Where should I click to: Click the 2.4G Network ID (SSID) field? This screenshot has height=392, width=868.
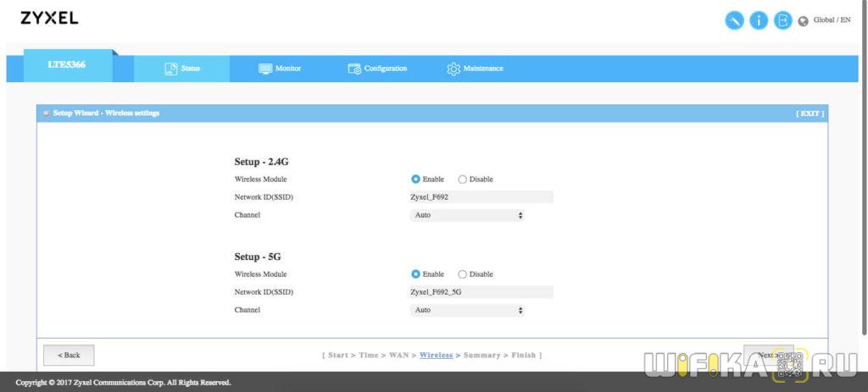(x=481, y=197)
